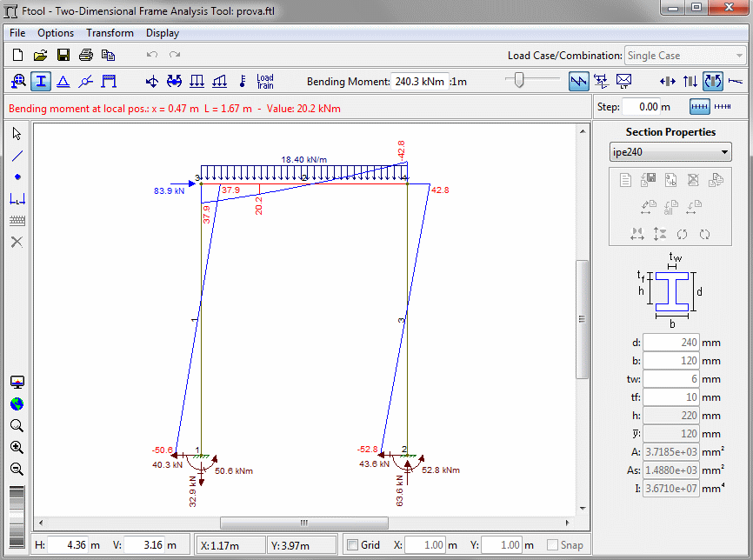Viewport: 753px width, 560px height.
Task: Redo the last action
Action: click(x=175, y=54)
